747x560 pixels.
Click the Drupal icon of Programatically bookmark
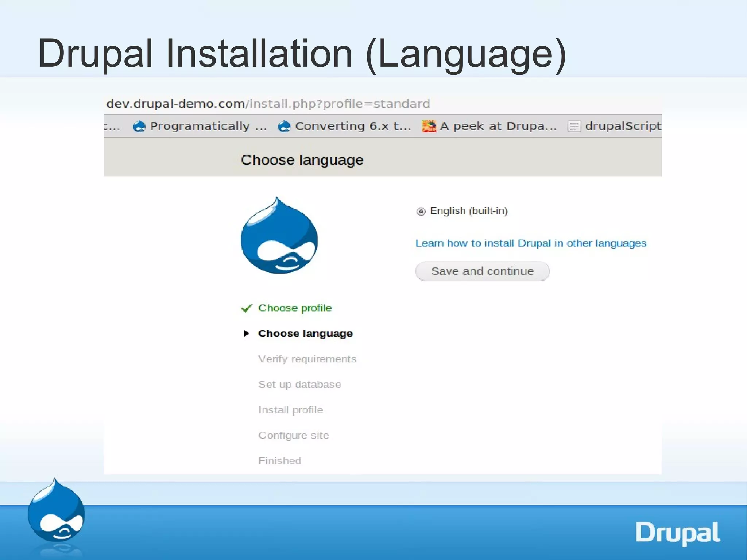pos(139,127)
